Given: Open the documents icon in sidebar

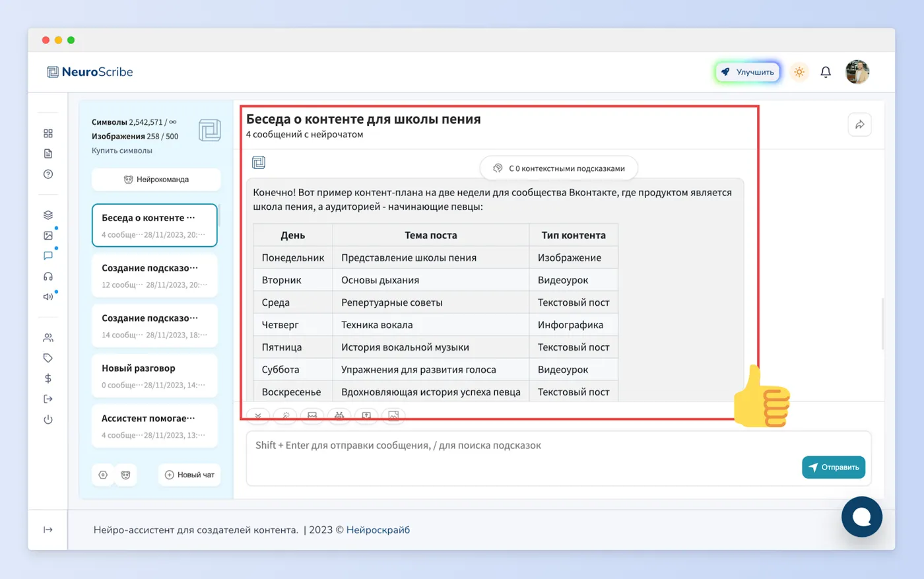Looking at the screenshot, I should pos(48,154).
